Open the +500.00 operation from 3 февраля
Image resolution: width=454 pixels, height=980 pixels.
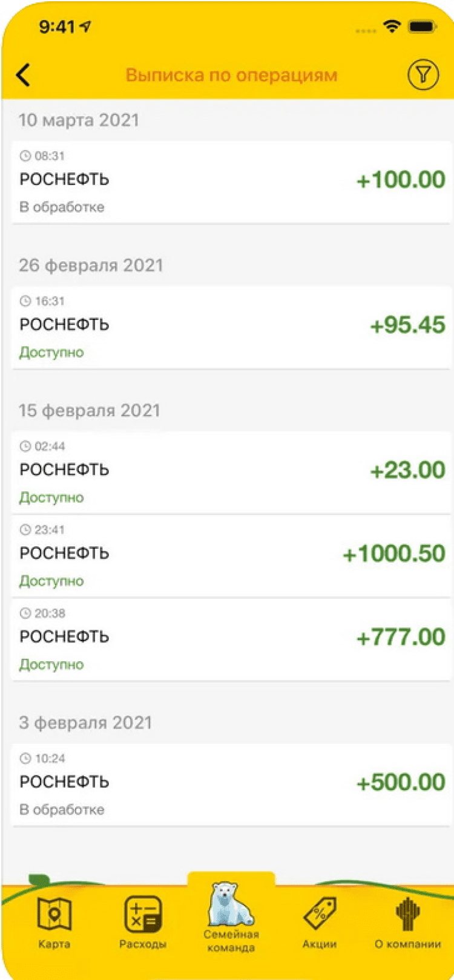pyautogui.click(x=231, y=784)
